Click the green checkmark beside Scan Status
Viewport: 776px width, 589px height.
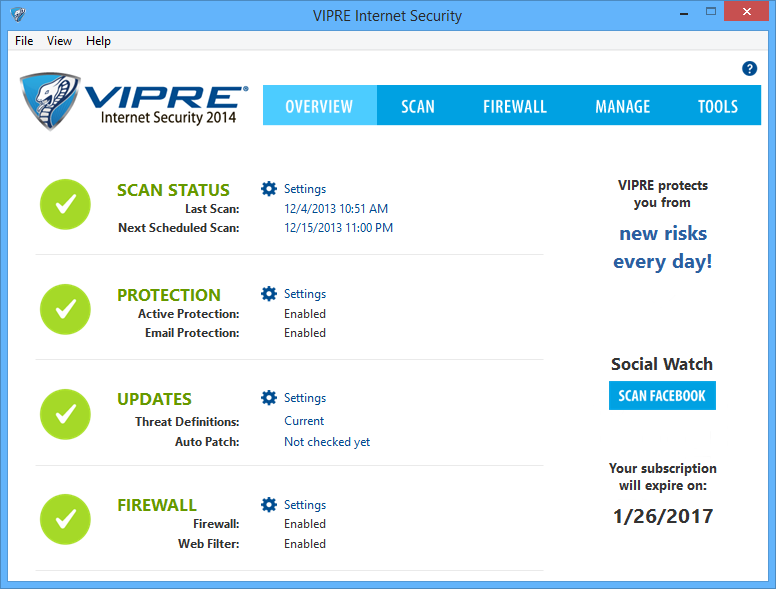pyautogui.click(x=65, y=204)
